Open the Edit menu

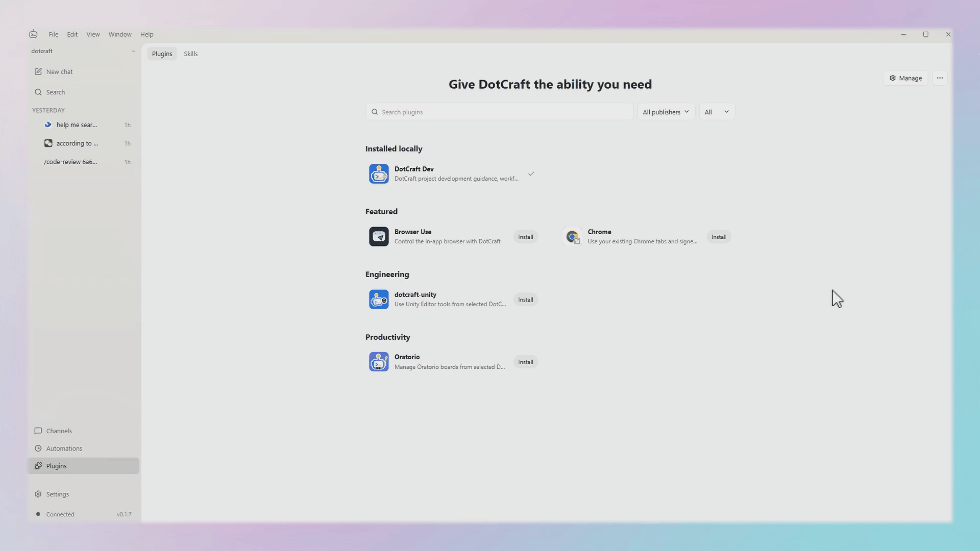[x=72, y=34]
